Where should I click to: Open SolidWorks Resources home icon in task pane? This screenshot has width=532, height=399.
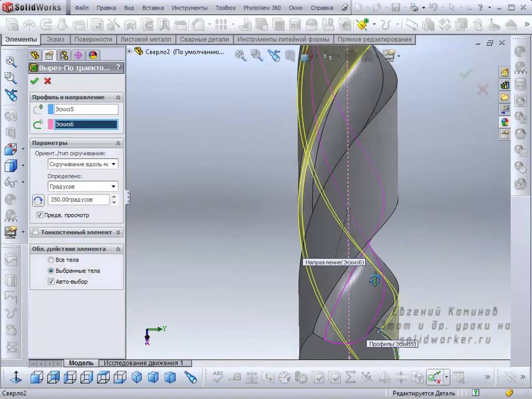coord(505,72)
